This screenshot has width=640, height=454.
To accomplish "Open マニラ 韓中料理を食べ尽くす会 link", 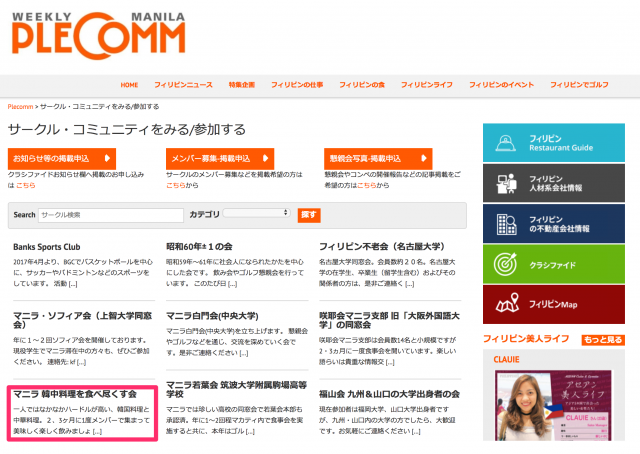I will pyautogui.click(x=75, y=394).
